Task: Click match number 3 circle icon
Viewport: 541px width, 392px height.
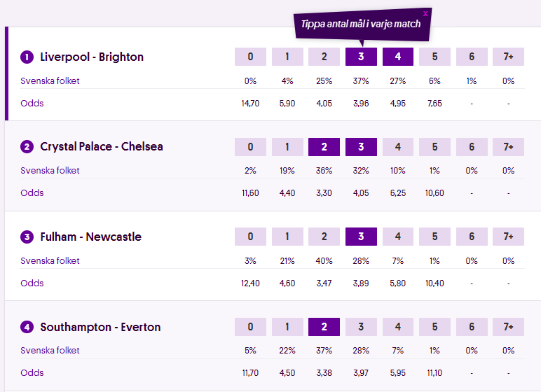Action: coord(27,237)
